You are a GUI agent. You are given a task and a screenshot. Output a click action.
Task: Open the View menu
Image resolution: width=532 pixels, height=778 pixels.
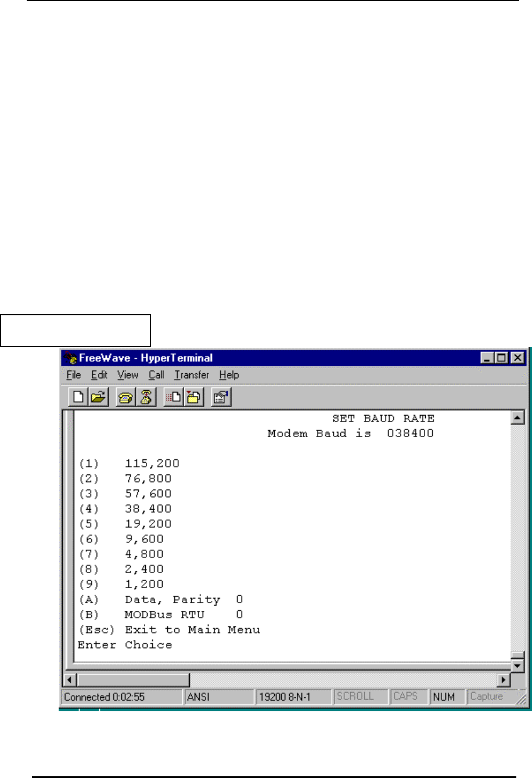tap(128, 375)
